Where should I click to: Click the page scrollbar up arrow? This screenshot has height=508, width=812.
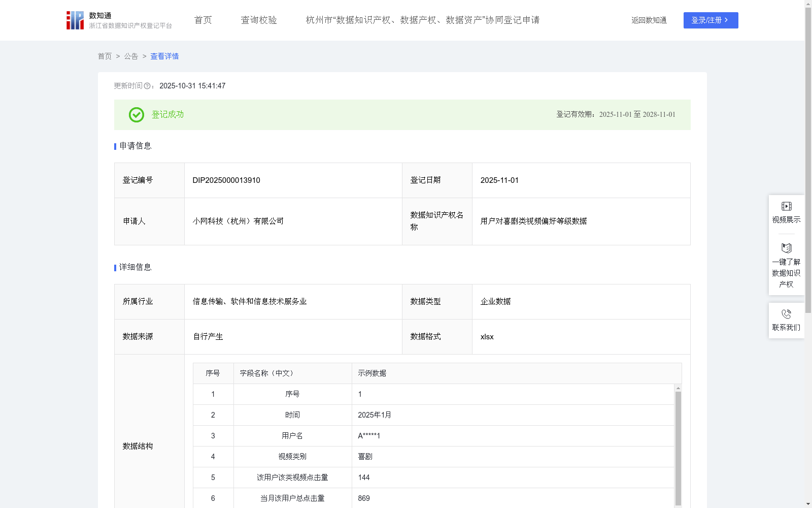pos(808,4)
